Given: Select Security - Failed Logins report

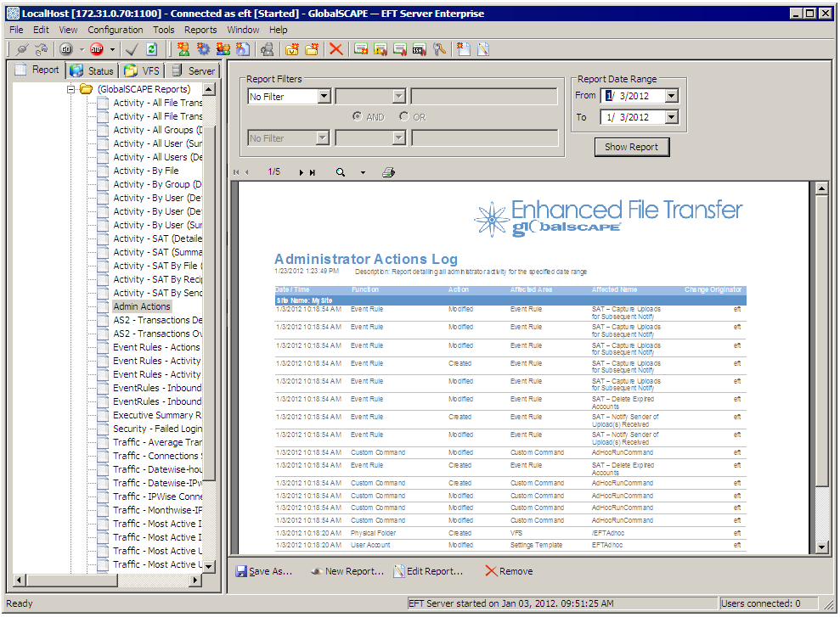Looking at the screenshot, I should click(x=157, y=429).
